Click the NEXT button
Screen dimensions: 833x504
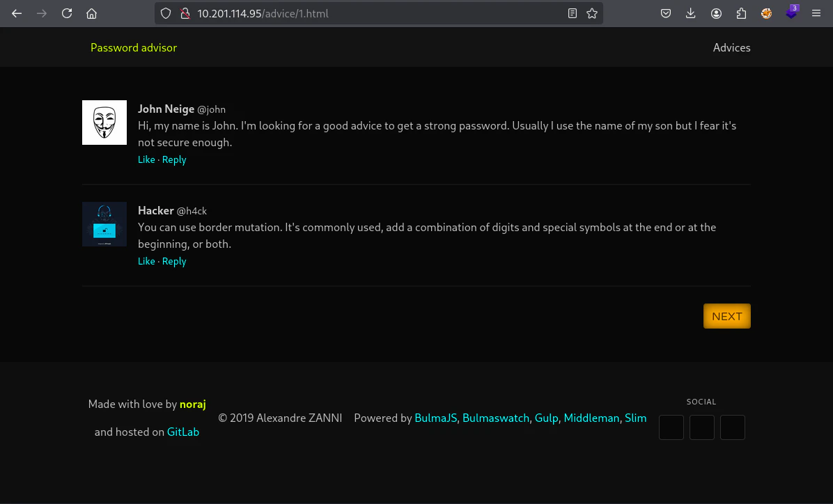click(726, 317)
